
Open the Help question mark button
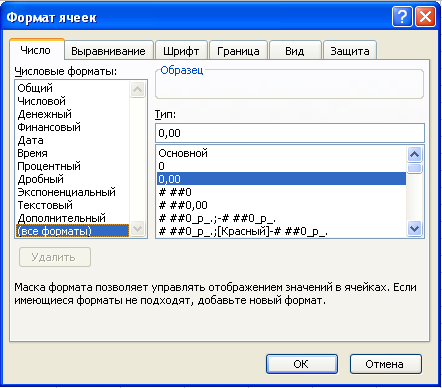coord(402,16)
